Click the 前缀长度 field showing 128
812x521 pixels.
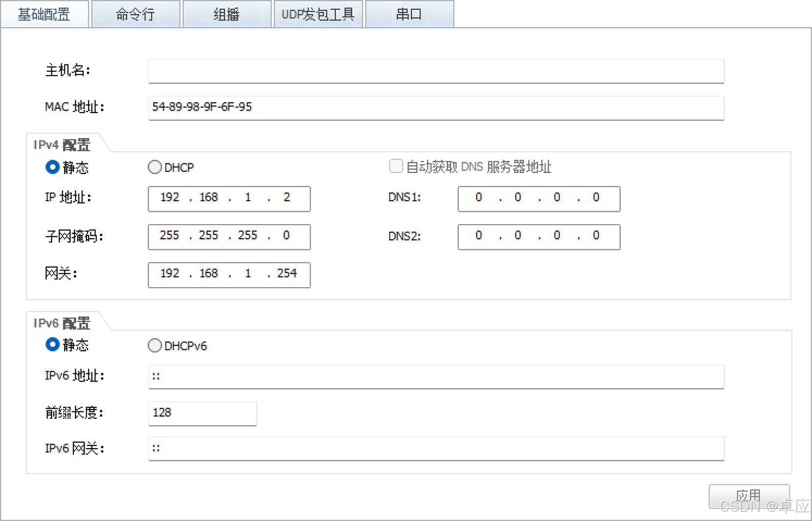[x=202, y=413]
